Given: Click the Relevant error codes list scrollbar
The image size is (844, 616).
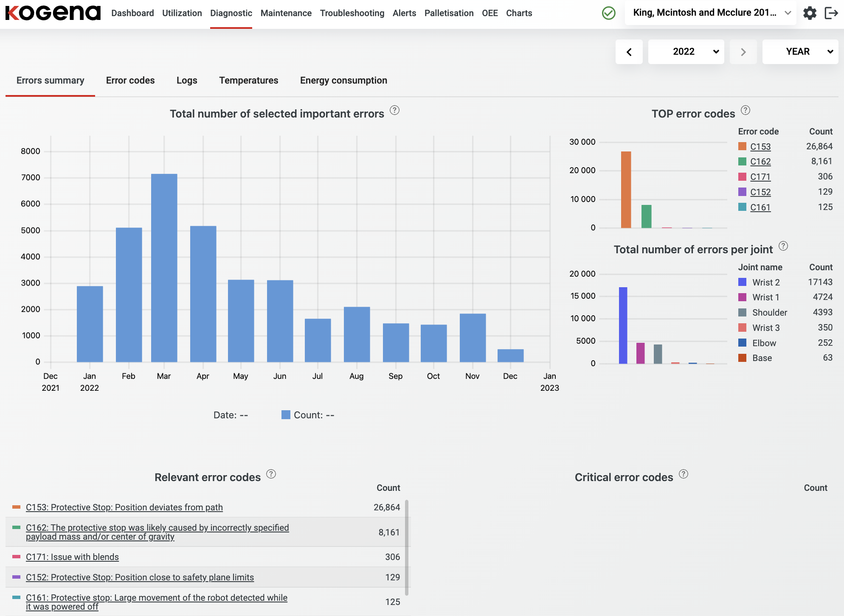Looking at the screenshot, I should click(x=406, y=547).
